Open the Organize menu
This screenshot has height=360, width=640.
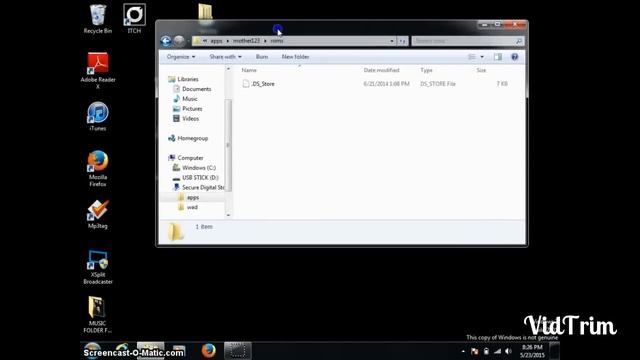(181, 57)
